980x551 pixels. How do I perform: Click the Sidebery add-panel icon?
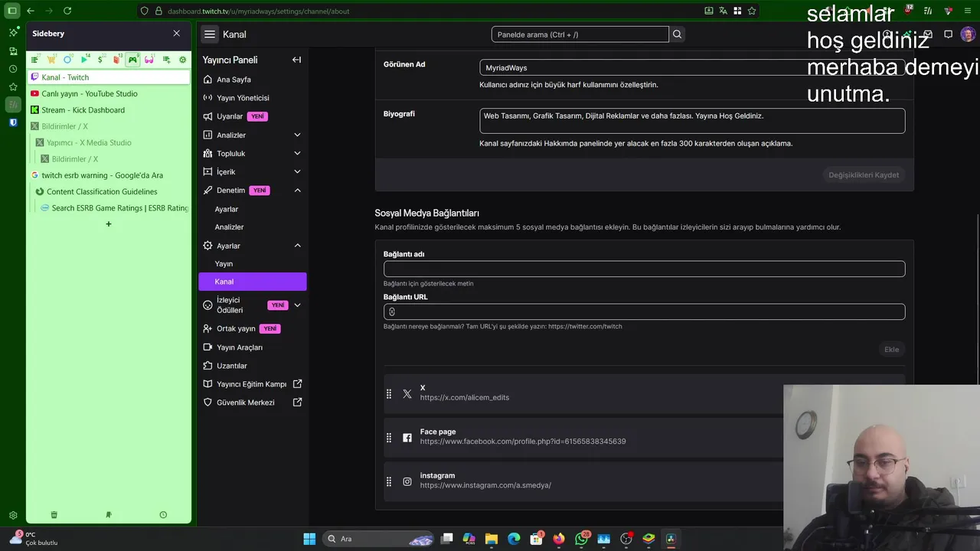click(166, 60)
